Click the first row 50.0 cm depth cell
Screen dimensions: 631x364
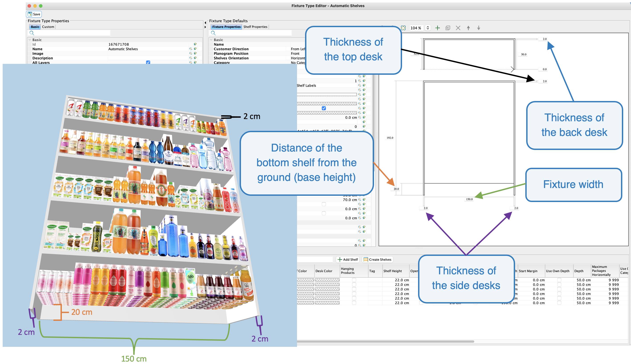(582, 280)
